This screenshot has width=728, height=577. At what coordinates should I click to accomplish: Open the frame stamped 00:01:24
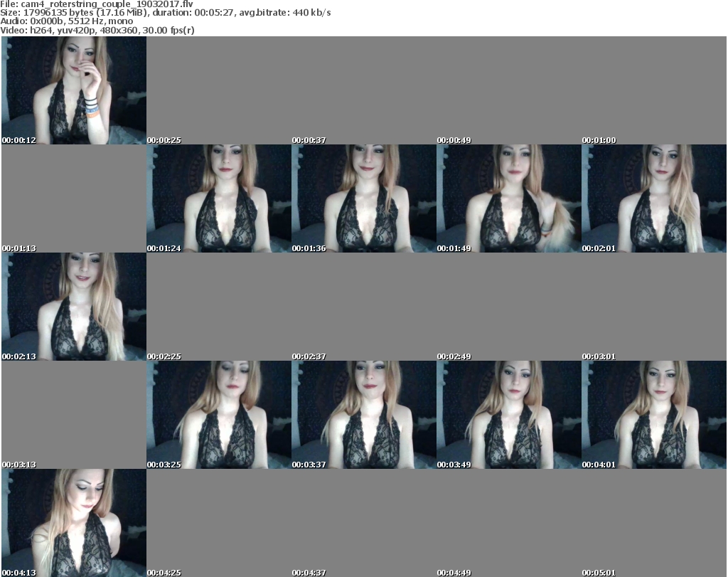point(219,198)
